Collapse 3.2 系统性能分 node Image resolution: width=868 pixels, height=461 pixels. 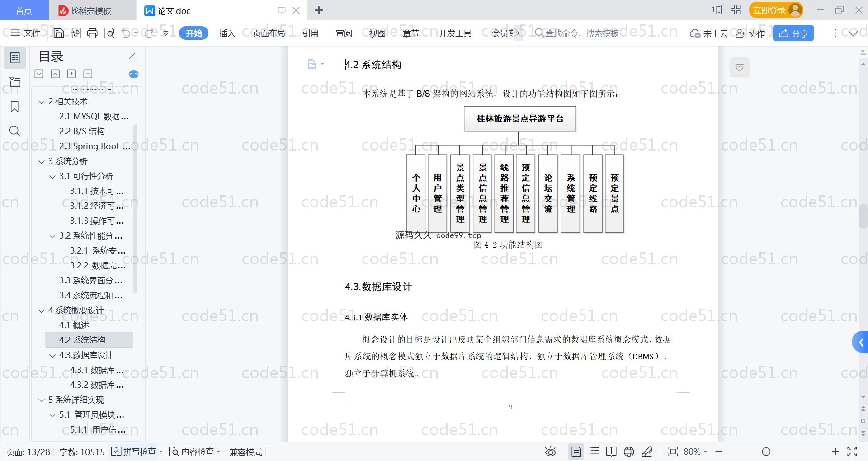52,236
